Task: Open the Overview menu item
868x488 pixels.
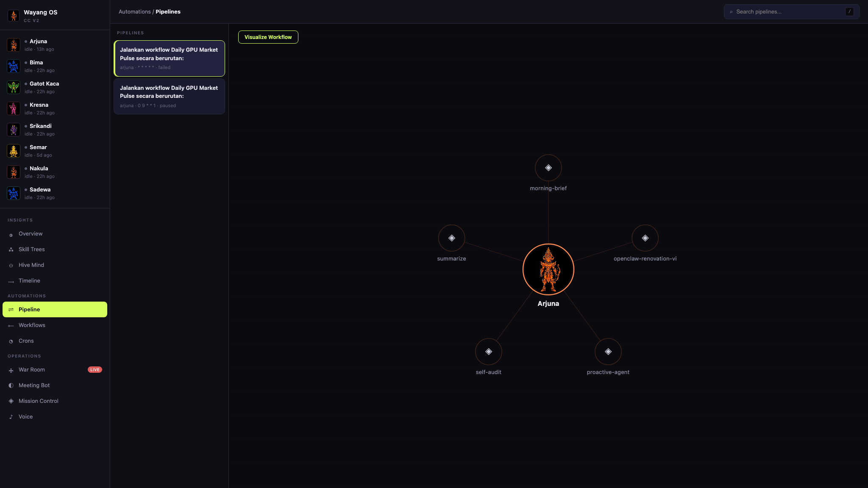Action: click(55, 234)
